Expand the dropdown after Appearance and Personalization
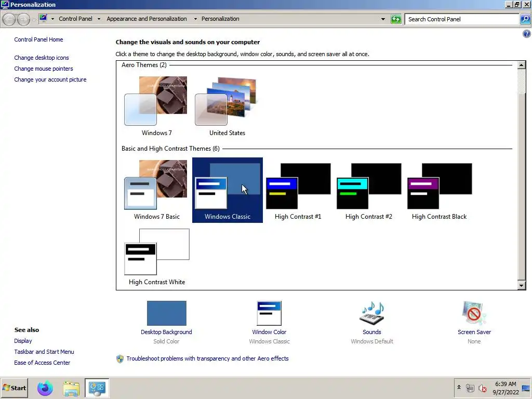Screen dimensions: 532x399 pyautogui.click(x=195, y=19)
